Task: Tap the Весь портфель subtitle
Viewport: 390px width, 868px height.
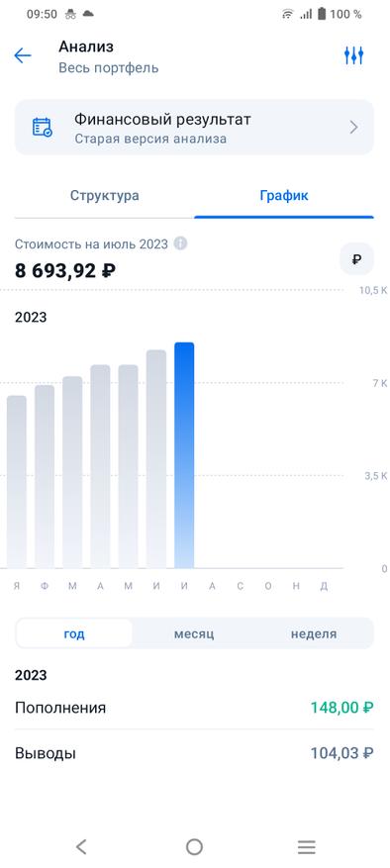Action: pyautogui.click(x=109, y=68)
